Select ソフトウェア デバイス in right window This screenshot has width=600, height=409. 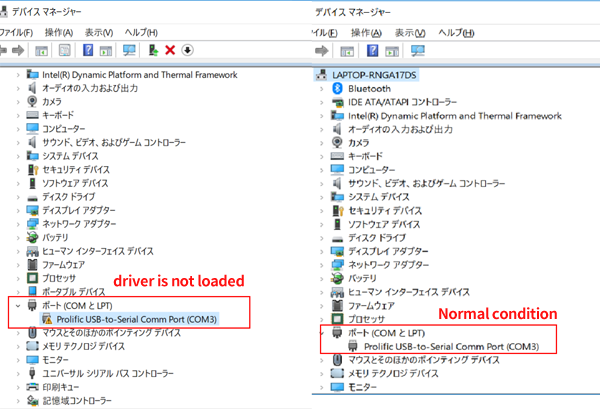[384, 224]
